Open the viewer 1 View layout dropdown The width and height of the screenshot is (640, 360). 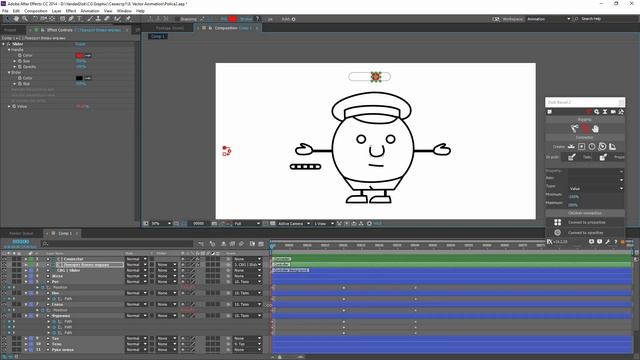[324, 224]
